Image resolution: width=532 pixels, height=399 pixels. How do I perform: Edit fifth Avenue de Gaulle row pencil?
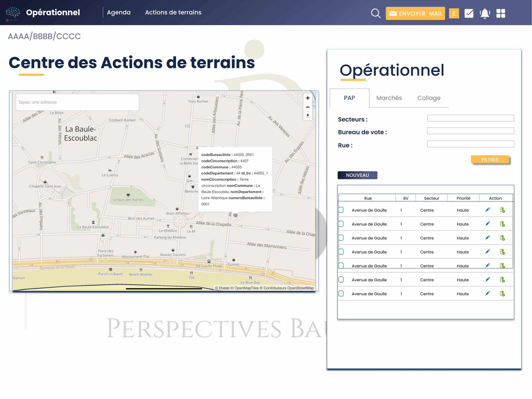[x=487, y=266]
